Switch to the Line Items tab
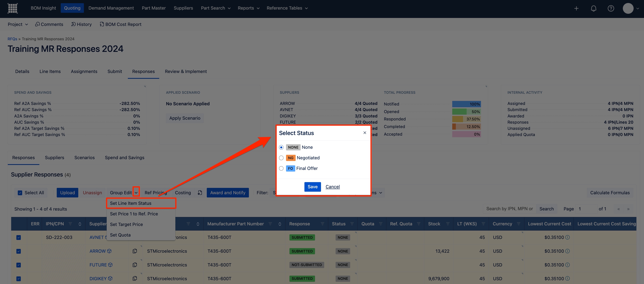 50,71
